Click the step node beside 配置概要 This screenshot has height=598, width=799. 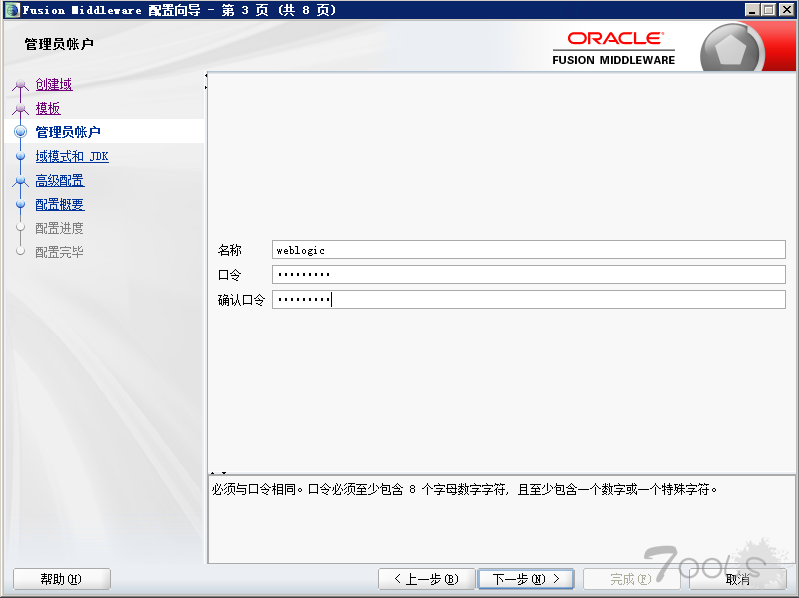tap(20, 205)
